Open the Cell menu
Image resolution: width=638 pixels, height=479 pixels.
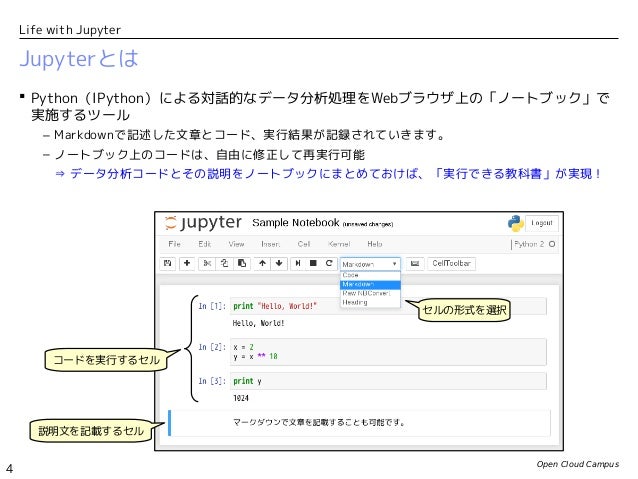[304, 244]
